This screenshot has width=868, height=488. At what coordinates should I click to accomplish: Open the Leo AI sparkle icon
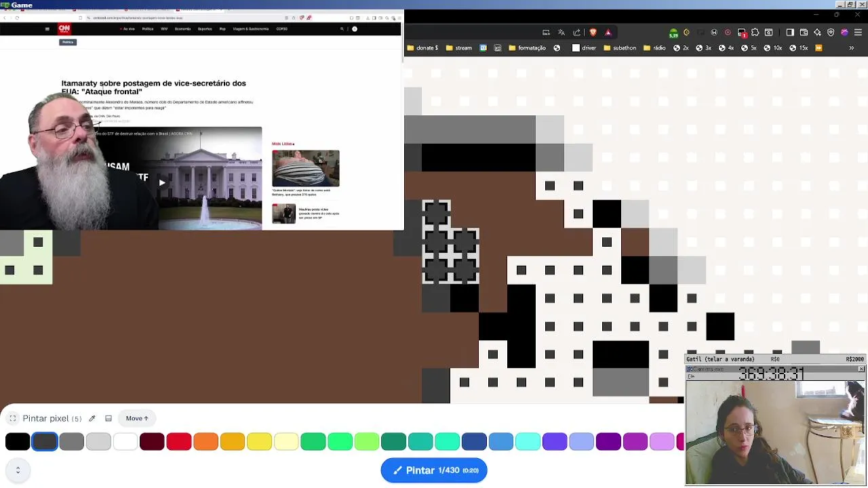tap(817, 33)
